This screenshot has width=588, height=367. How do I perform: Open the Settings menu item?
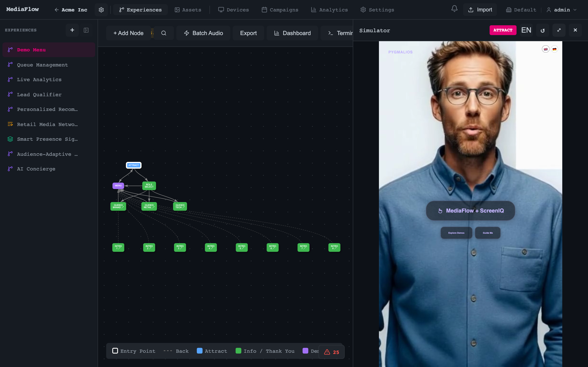pos(377,10)
